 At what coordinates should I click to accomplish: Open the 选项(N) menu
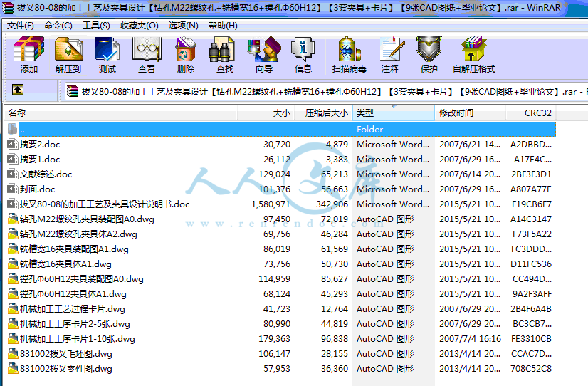pyautogui.click(x=184, y=26)
